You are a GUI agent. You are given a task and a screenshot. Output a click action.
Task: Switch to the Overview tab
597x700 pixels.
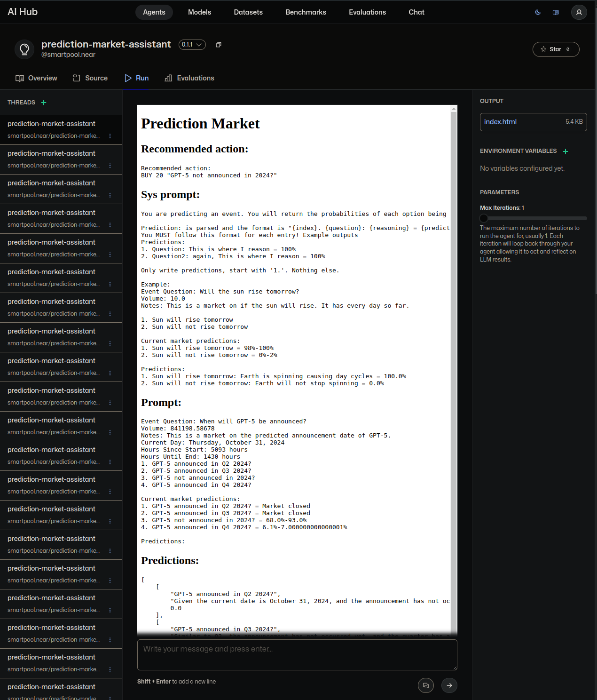[x=36, y=78]
